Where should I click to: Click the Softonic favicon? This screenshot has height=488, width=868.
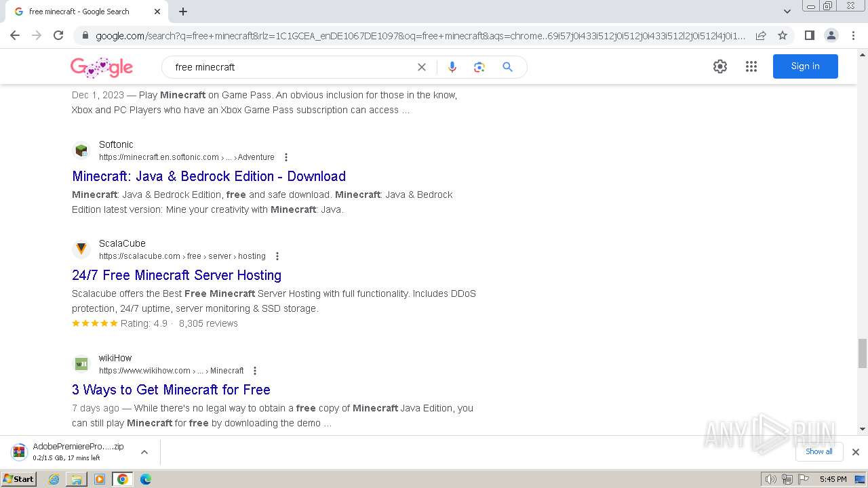81,150
